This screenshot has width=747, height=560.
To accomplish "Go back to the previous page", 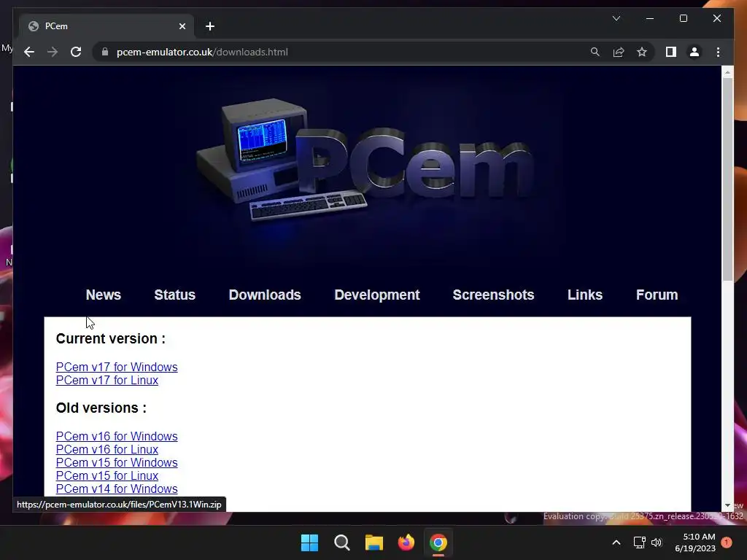I will coord(29,52).
